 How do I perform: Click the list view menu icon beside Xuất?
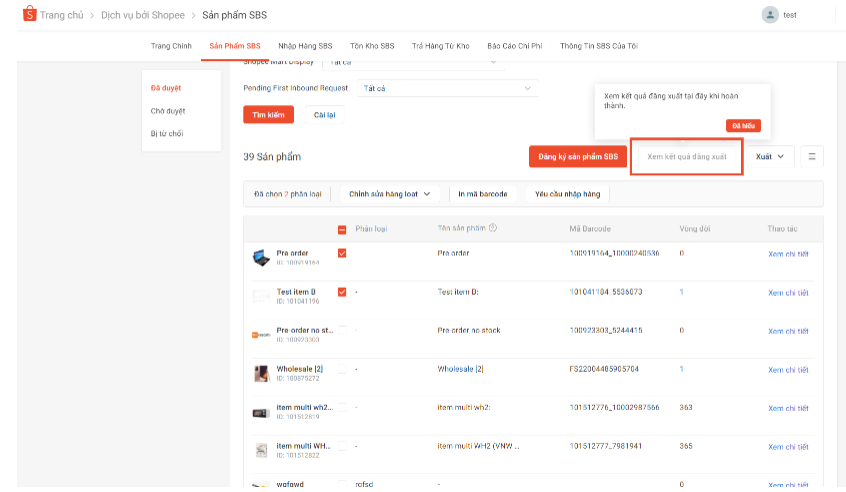pos(812,156)
